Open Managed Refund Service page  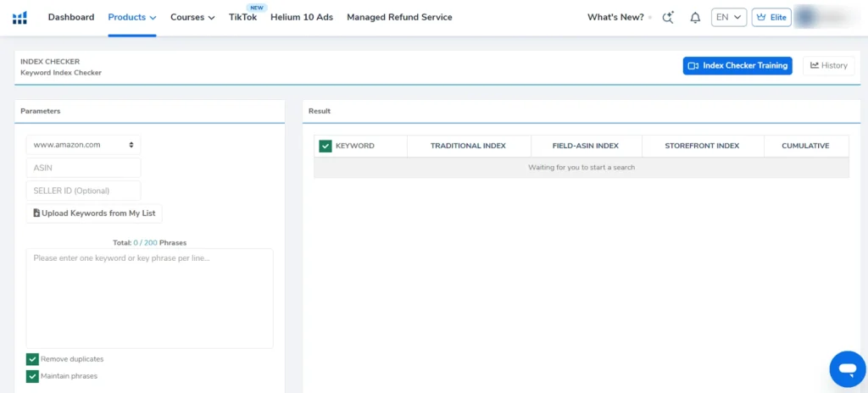coord(399,17)
